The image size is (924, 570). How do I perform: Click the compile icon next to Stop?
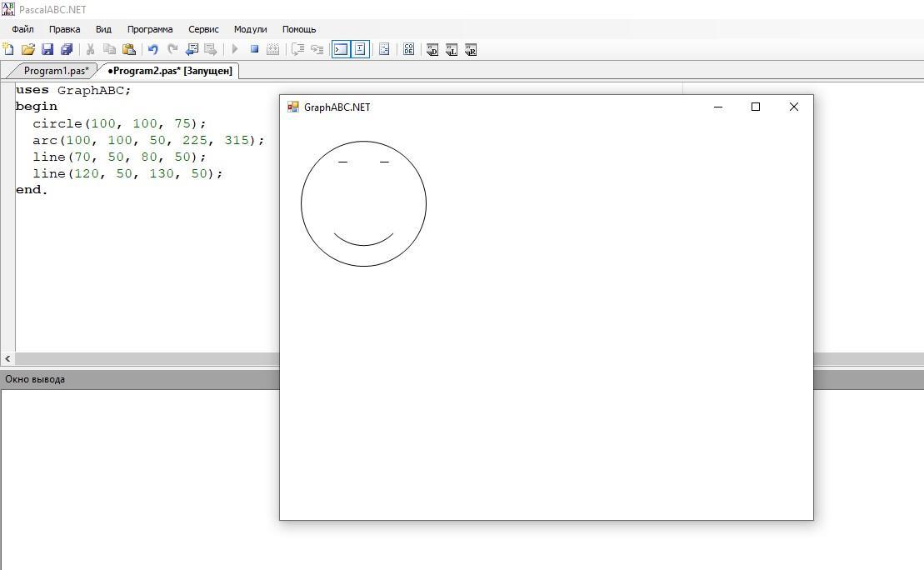[272, 49]
